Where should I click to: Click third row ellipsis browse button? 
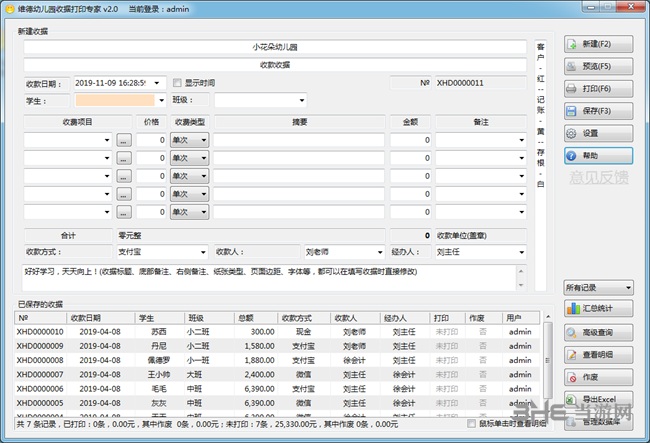pyautogui.click(x=124, y=176)
